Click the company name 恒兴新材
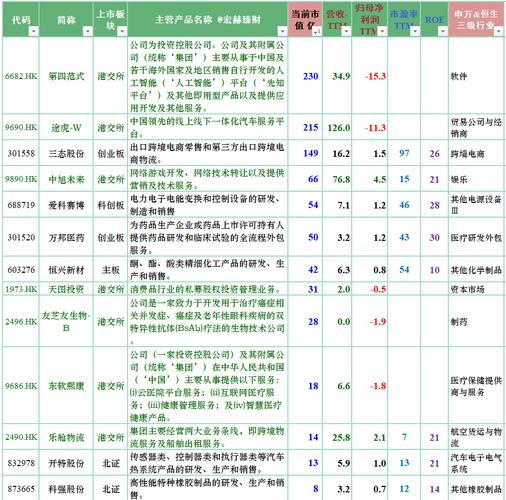Image resolution: width=506 pixels, height=500 pixels. point(66,270)
